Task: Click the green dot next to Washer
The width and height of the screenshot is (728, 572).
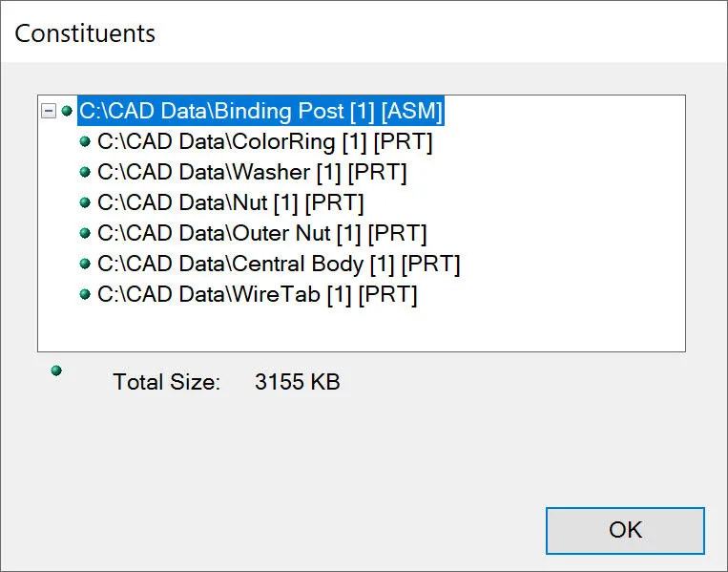Action: click(85, 172)
